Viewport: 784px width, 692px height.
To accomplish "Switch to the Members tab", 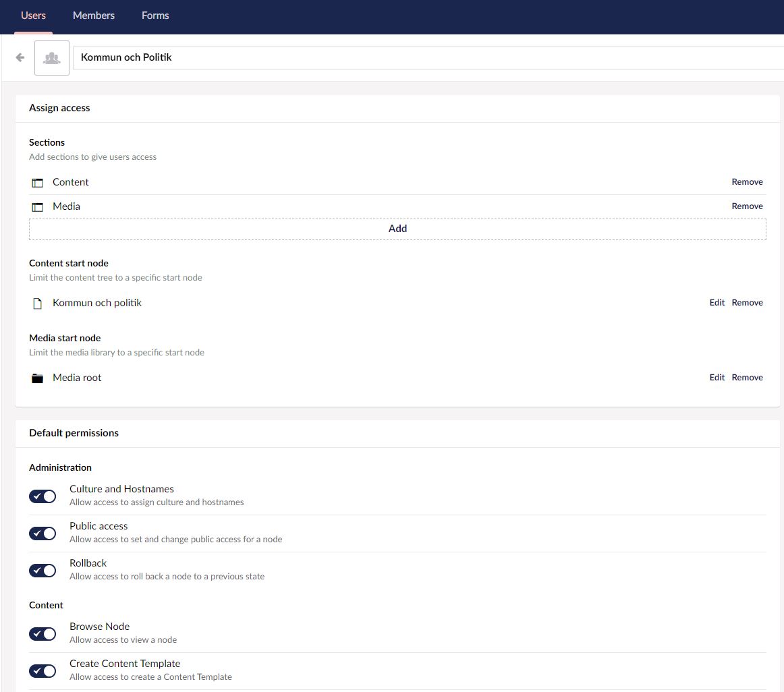I will [x=93, y=15].
